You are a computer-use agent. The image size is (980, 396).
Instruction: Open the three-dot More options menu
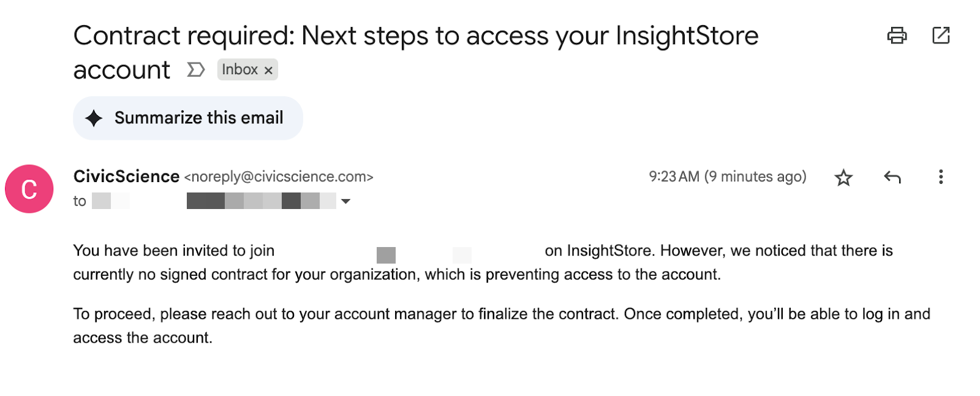pyautogui.click(x=941, y=177)
